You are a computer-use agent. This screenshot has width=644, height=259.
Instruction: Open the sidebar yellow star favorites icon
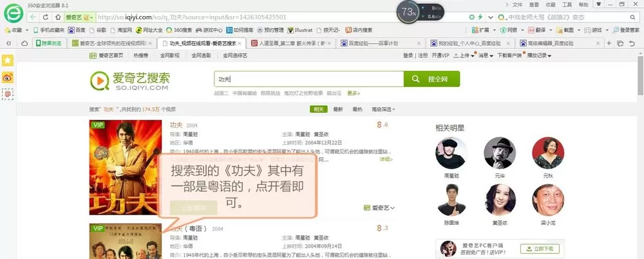(x=8, y=61)
